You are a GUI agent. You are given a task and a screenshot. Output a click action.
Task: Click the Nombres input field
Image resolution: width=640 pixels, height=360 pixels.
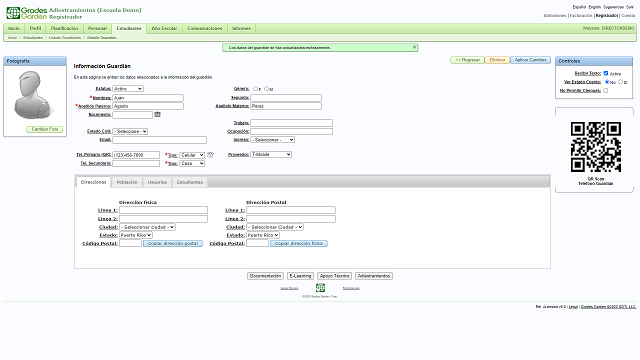[x=148, y=98]
